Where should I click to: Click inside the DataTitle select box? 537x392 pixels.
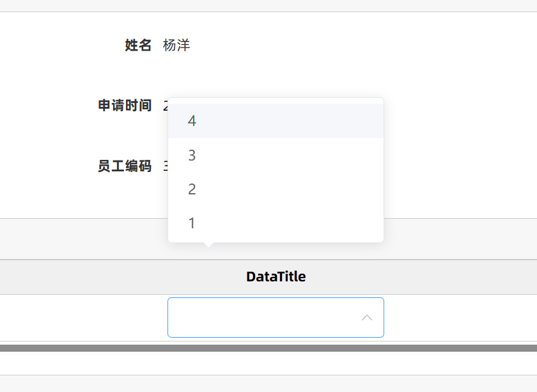[x=262, y=317]
